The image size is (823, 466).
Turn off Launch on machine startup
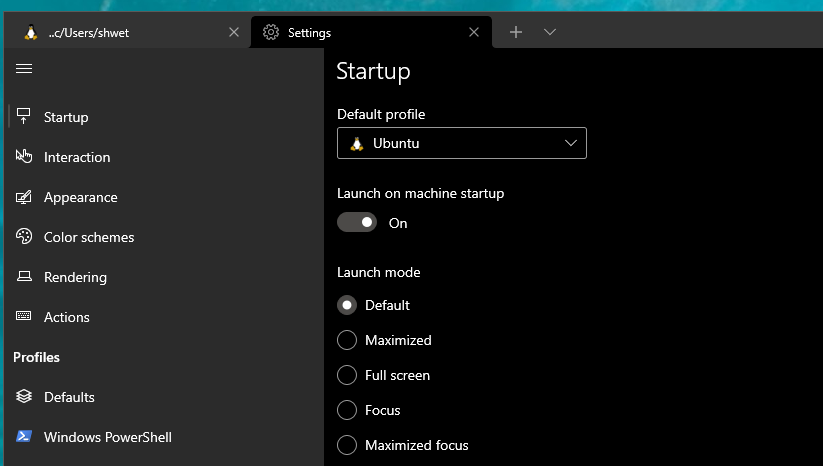coord(357,223)
